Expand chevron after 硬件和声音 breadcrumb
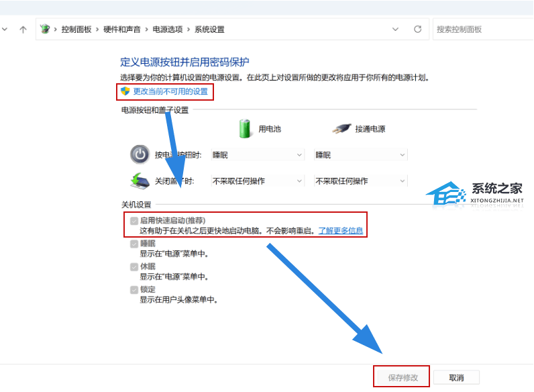The image size is (534, 392). coord(146,30)
